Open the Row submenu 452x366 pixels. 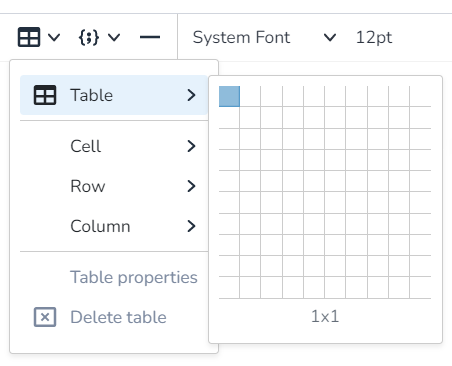(114, 186)
